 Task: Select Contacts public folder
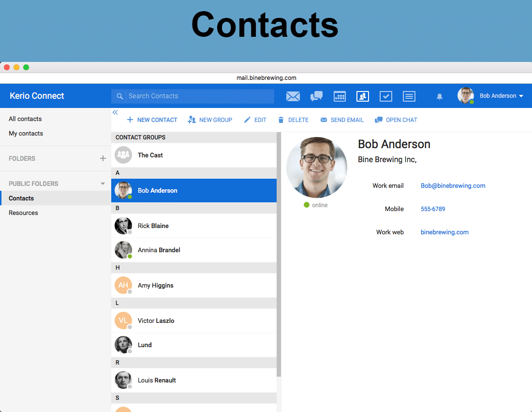55,198
